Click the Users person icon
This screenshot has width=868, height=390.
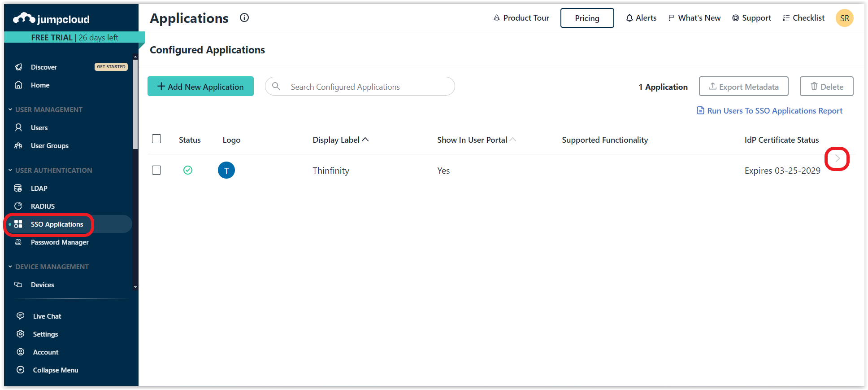(18, 127)
